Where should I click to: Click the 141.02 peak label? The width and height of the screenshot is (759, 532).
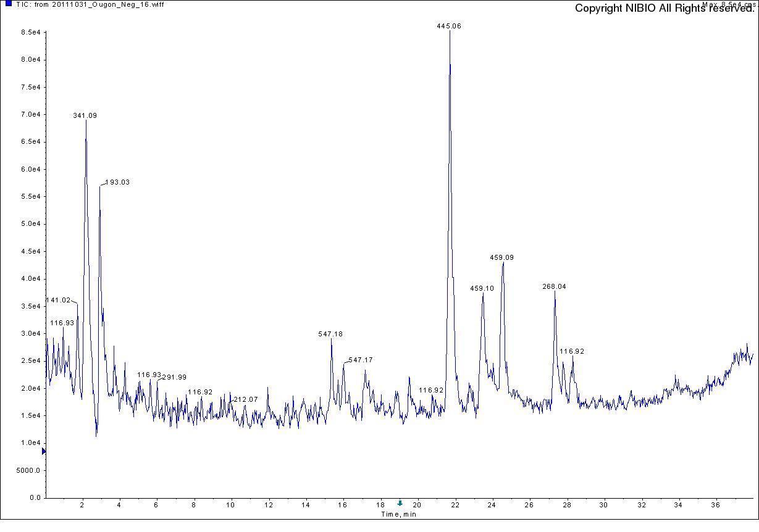pyautogui.click(x=59, y=301)
